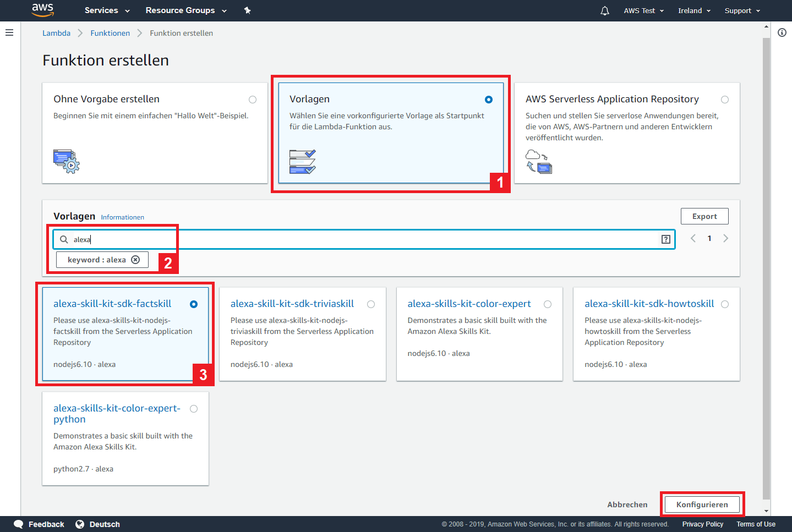The image size is (792, 532).
Task: Go to previous templates page arrow
Action: pyautogui.click(x=693, y=238)
